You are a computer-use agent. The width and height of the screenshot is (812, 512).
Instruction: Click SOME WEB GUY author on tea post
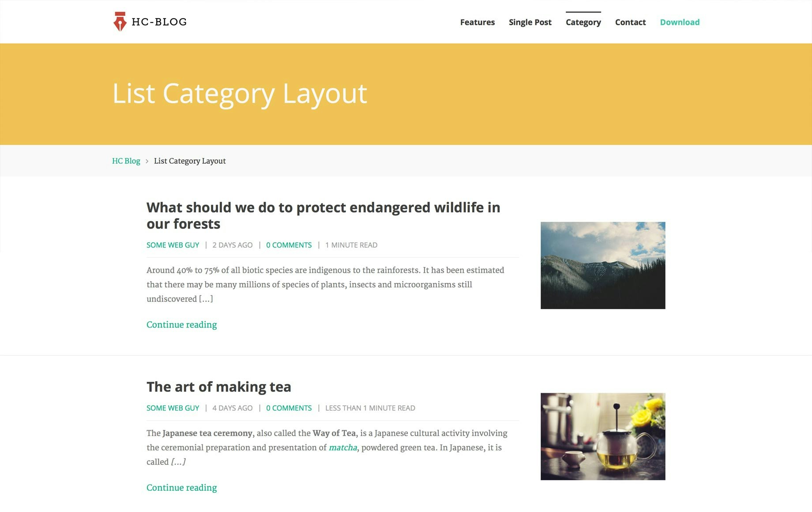pos(173,408)
